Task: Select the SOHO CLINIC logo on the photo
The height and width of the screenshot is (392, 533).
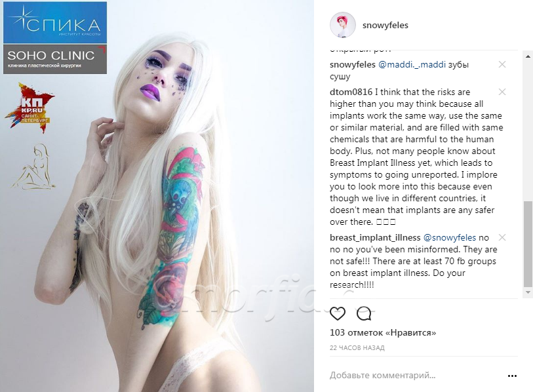Action: (x=55, y=59)
